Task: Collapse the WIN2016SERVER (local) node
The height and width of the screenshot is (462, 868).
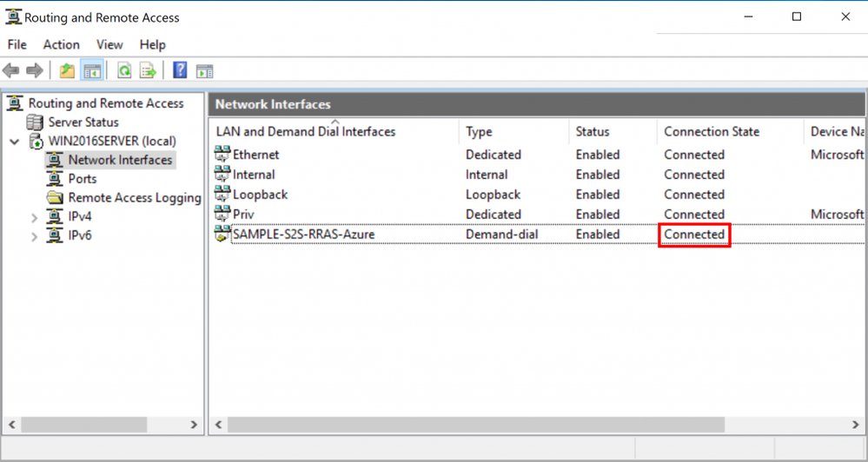Action: coord(15,142)
